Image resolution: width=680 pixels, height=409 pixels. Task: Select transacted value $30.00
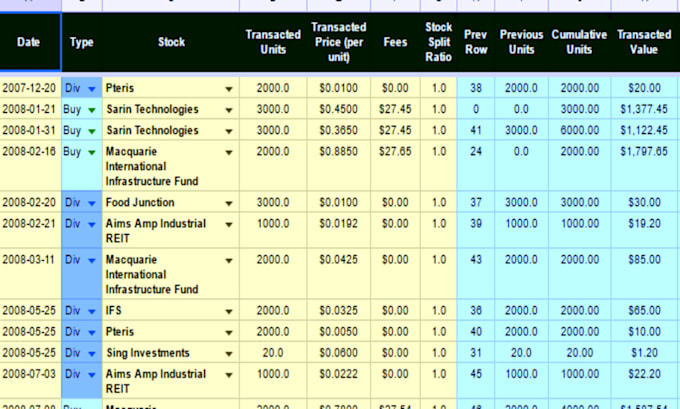click(644, 202)
